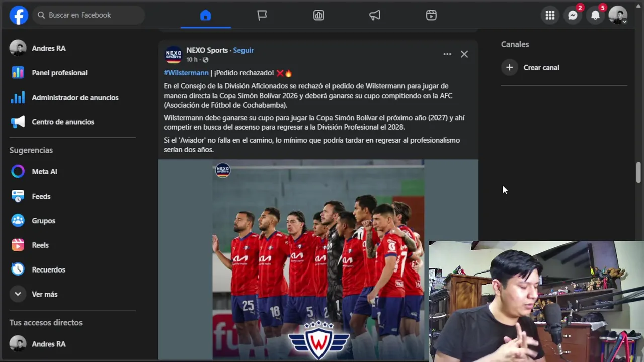The height and width of the screenshot is (362, 644).
Task: Open the Home tab icon
Action: pyautogui.click(x=205, y=15)
